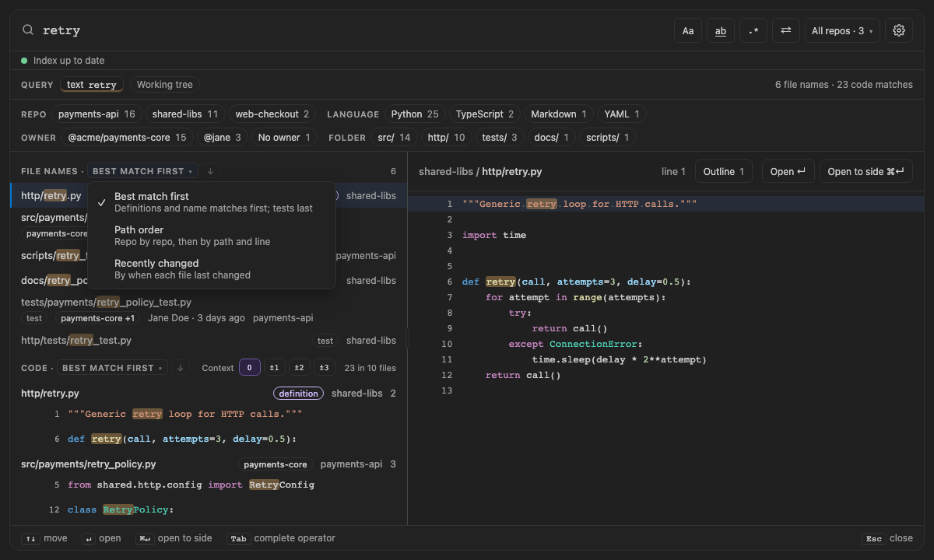Click the definition badge on http/retry.py
The image size is (934, 560).
point(299,394)
